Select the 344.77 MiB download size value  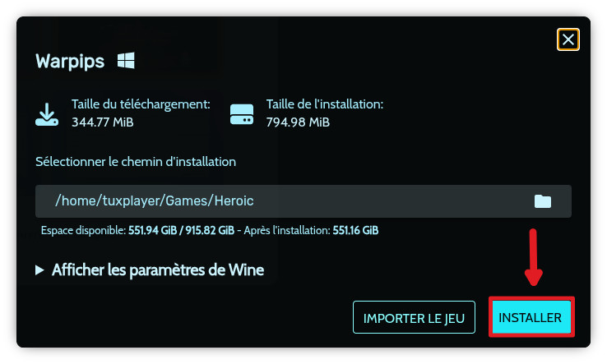(x=103, y=122)
